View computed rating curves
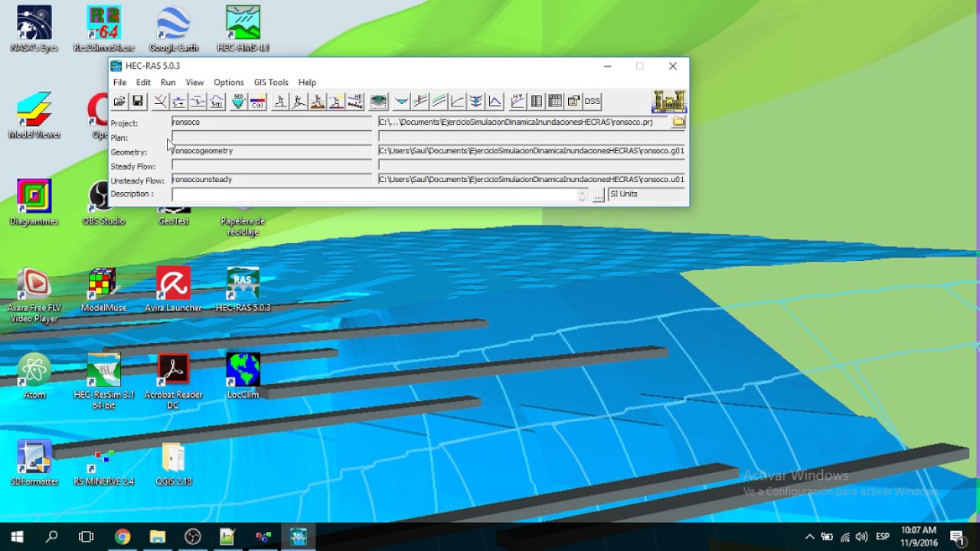Screen dimensions: 980x551 (x=458, y=101)
